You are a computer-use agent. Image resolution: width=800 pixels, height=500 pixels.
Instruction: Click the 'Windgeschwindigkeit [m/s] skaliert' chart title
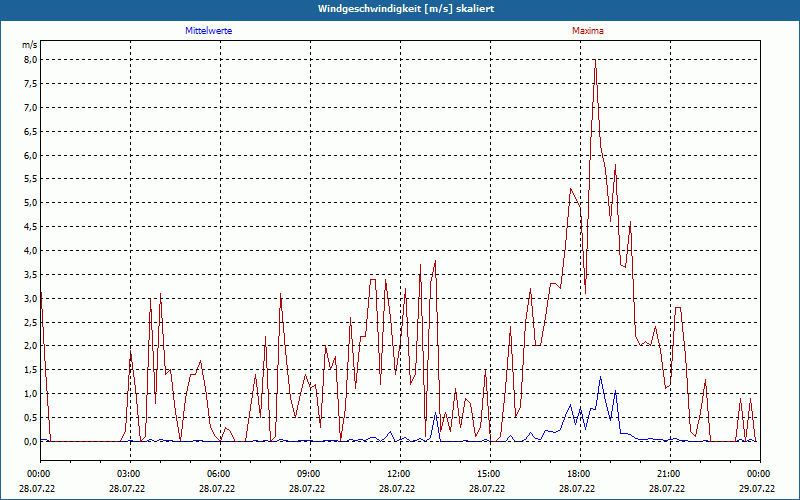click(x=406, y=9)
